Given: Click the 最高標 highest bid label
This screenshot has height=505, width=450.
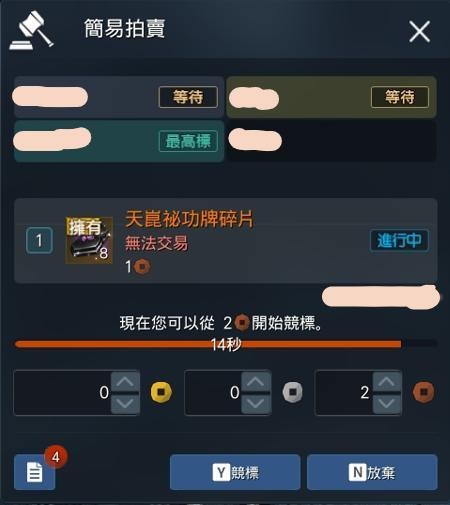Looking at the screenshot, I should [188, 141].
